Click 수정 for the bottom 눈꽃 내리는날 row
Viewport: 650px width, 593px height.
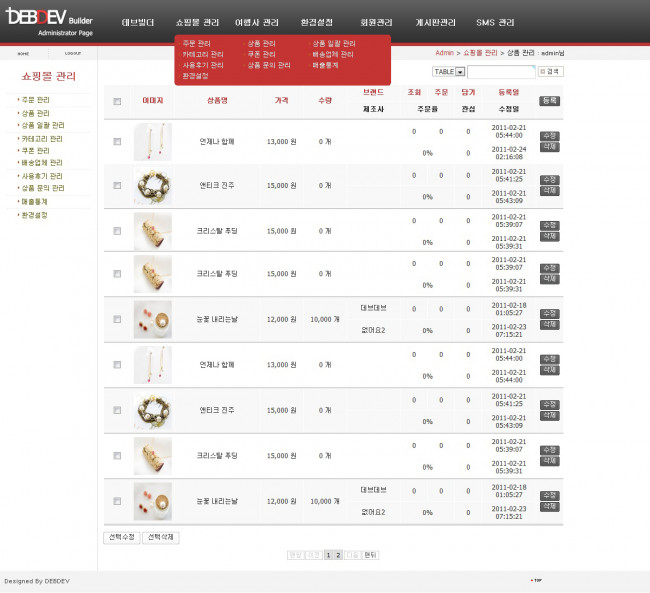click(550, 496)
